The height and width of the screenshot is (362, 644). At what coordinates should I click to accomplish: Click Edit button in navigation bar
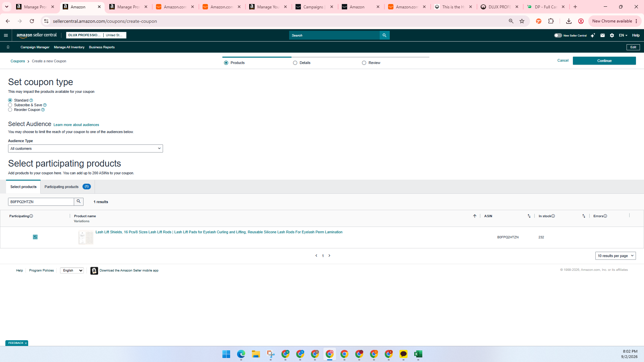(x=633, y=47)
